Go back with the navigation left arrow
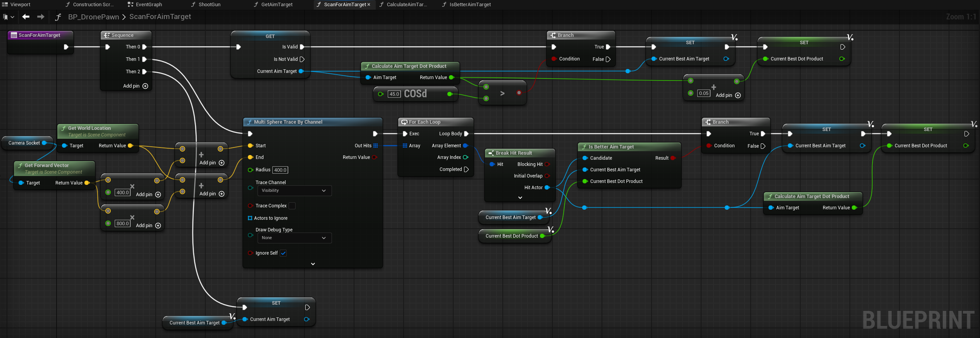980x338 pixels. [26, 17]
